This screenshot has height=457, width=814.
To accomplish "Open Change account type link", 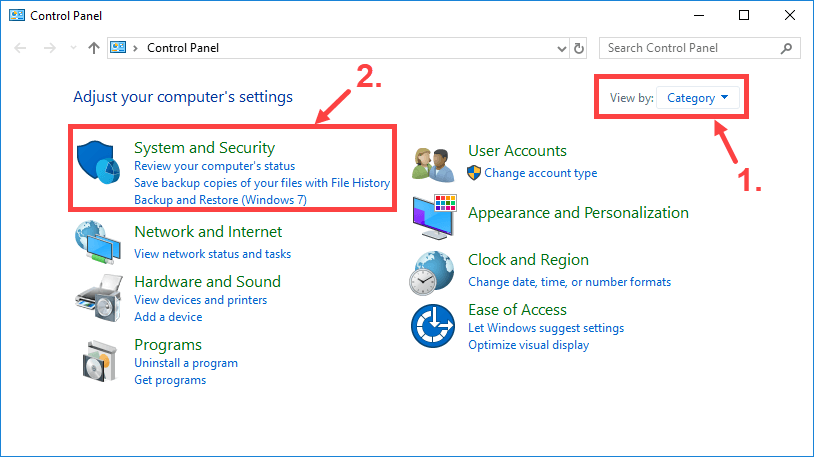I will pyautogui.click(x=540, y=173).
